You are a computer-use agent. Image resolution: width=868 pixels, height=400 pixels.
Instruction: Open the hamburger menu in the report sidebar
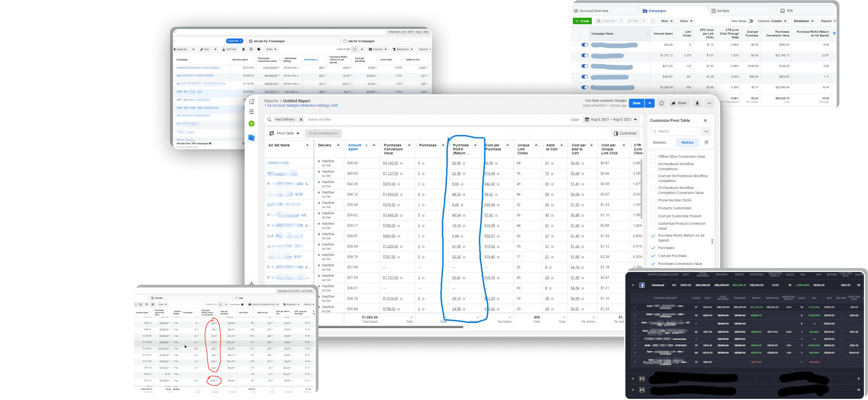click(251, 112)
